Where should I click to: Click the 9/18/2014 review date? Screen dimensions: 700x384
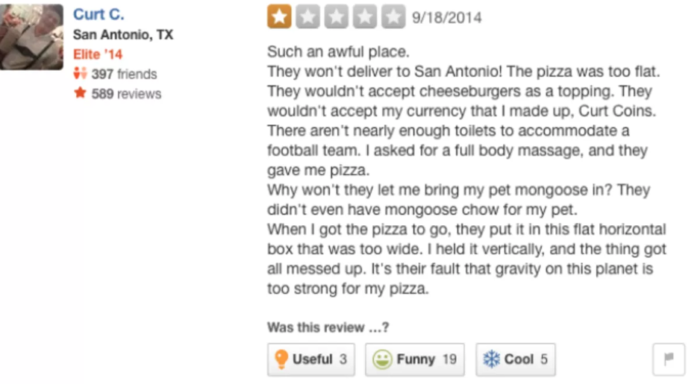[446, 17]
